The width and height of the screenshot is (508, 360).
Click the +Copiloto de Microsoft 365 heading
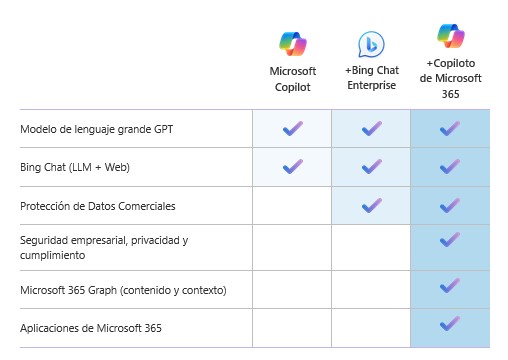click(451, 78)
